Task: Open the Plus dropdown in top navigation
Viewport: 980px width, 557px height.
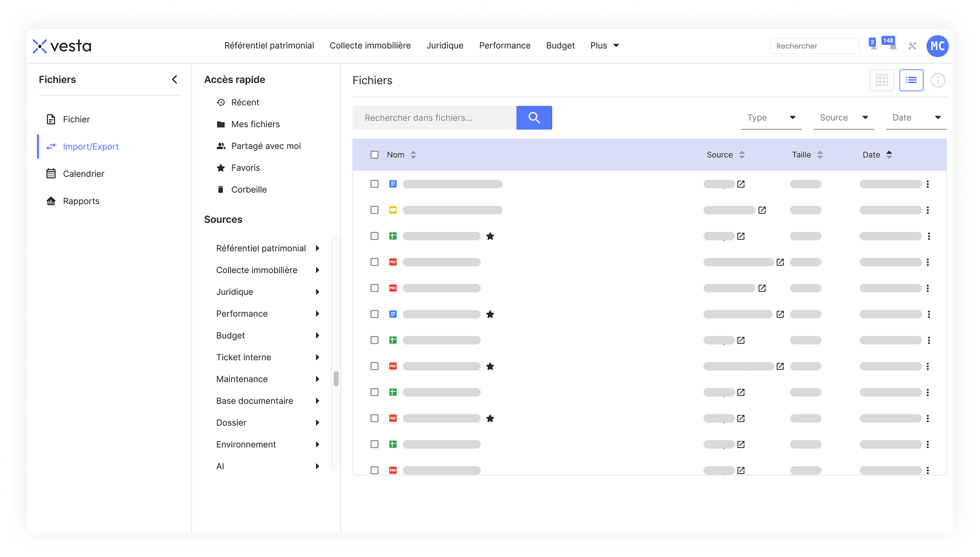Action: pos(605,45)
